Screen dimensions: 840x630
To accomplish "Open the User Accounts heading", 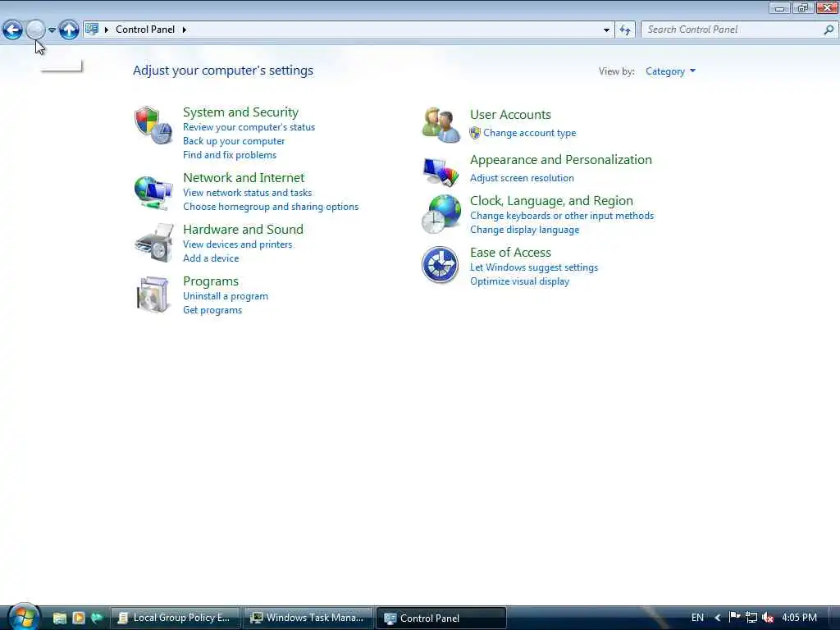I will 510,115.
